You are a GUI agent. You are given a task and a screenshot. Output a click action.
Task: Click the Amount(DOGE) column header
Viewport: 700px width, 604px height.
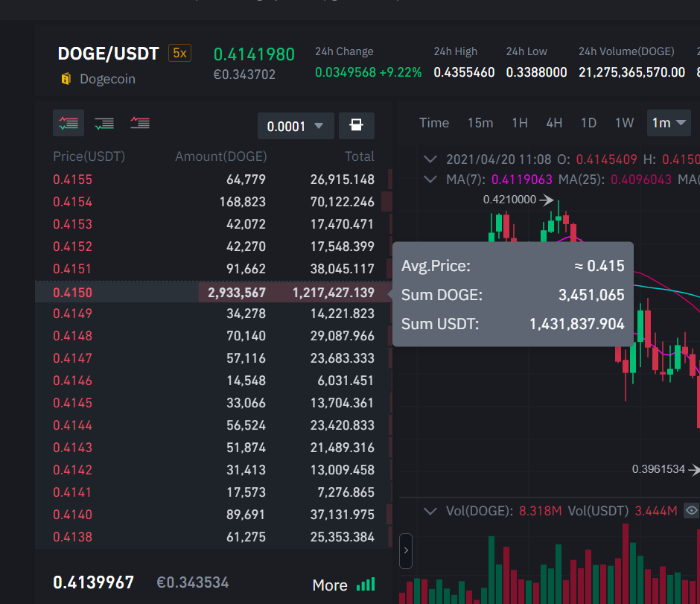pos(221,156)
